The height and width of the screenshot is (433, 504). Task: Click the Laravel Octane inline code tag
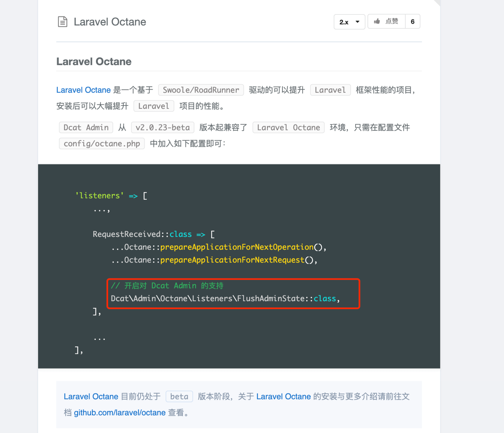289,127
